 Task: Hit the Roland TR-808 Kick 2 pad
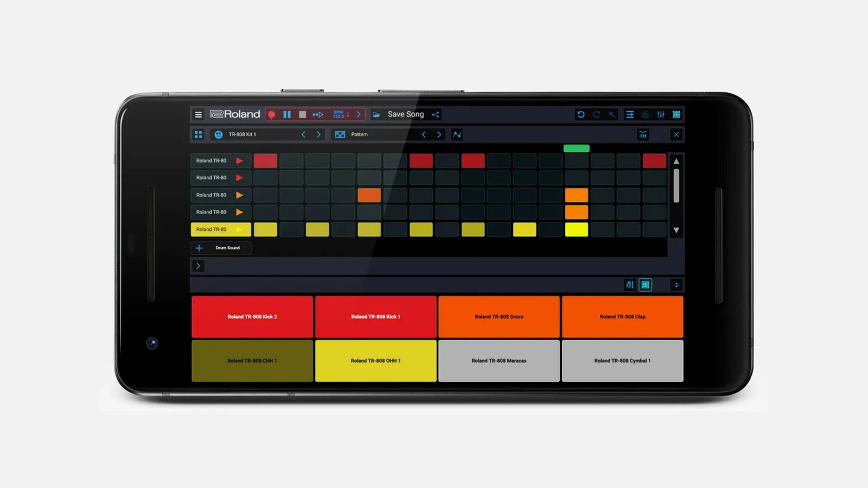[x=252, y=317]
